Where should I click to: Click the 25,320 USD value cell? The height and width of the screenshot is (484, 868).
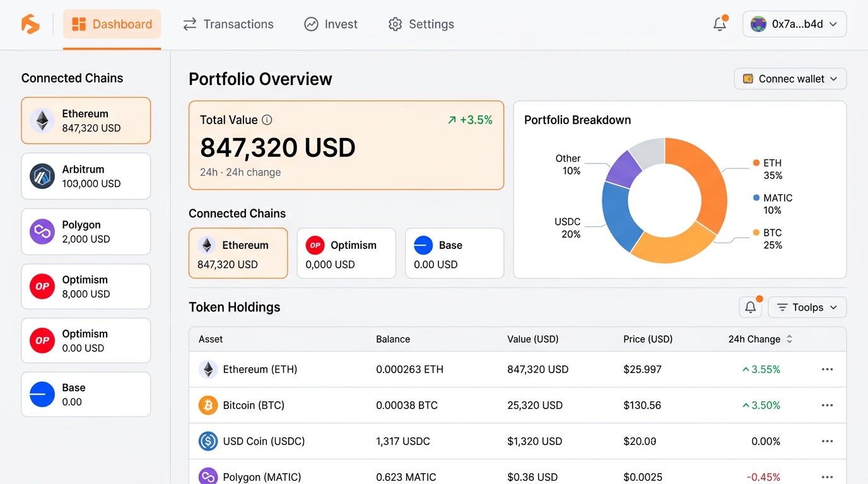[x=535, y=405]
